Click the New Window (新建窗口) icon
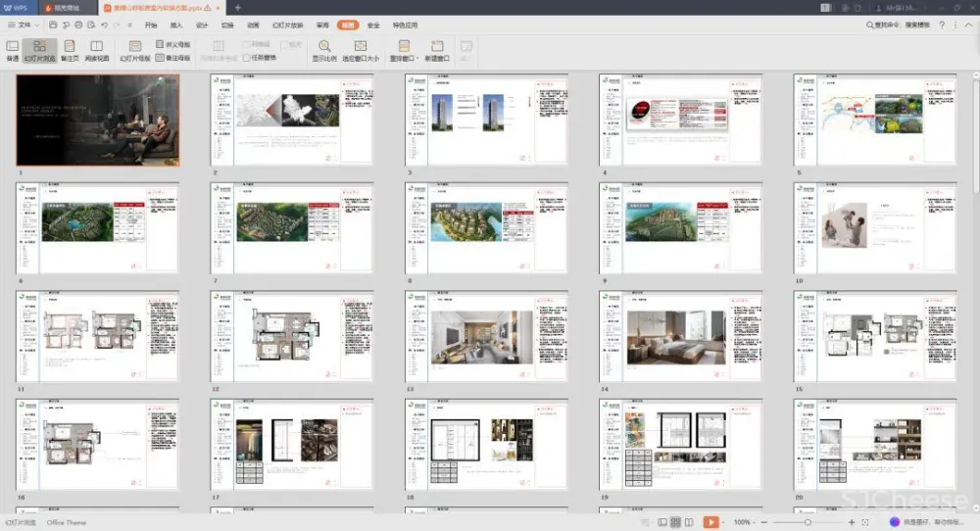980x531 pixels. (437, 50)
